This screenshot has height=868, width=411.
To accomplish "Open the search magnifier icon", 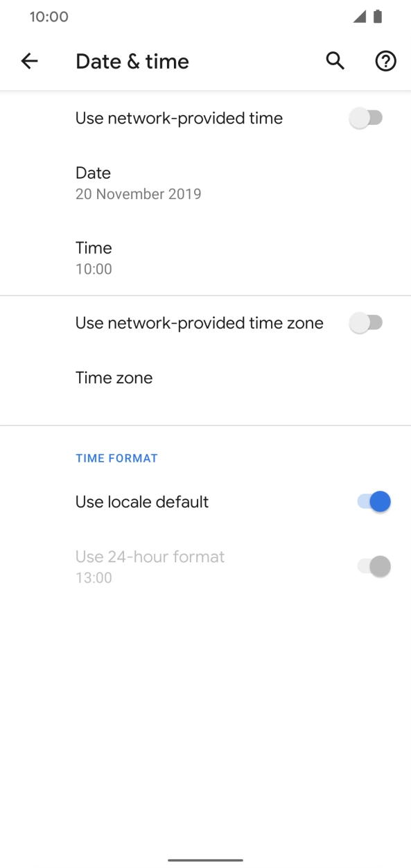I will pyautogui.click(x=335, y=61).
